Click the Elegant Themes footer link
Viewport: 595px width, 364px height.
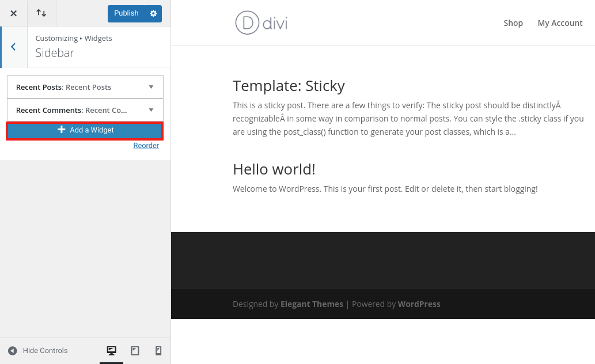point(312,304)
